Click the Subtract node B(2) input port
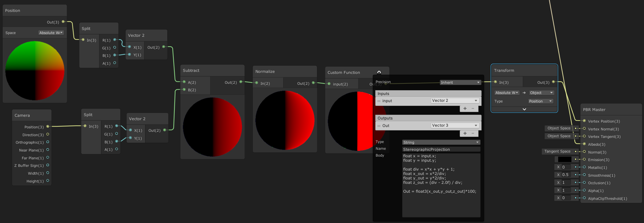Viewport: 644px width, 223px height. click(184, 90)
